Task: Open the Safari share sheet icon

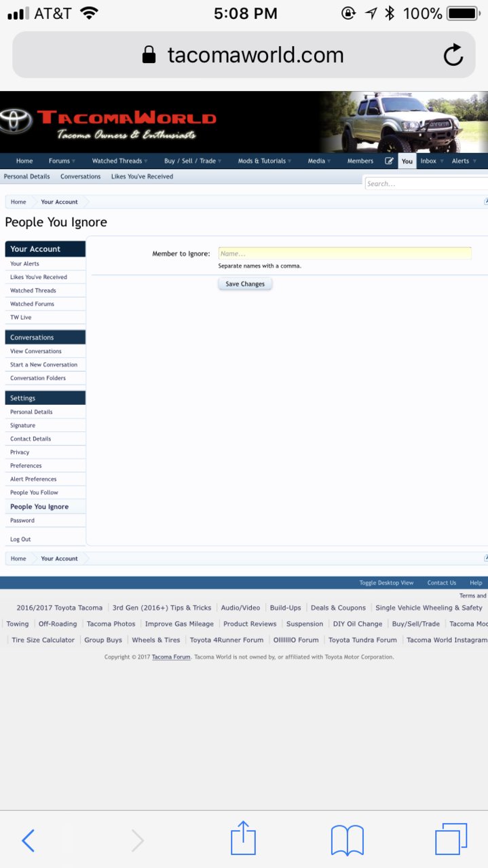Action: pyautogui.click(x=243, y=838)
